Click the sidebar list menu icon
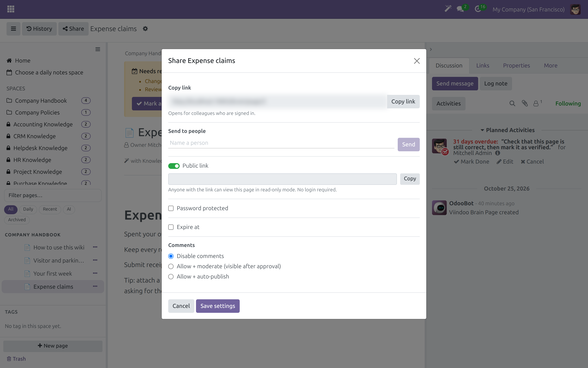The image size is (588, 368). point(98,49)
